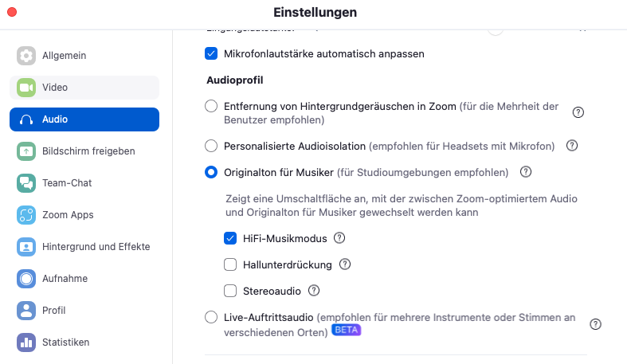
Task: Switch to the Profil settings tab
Action: pos(84,311)
